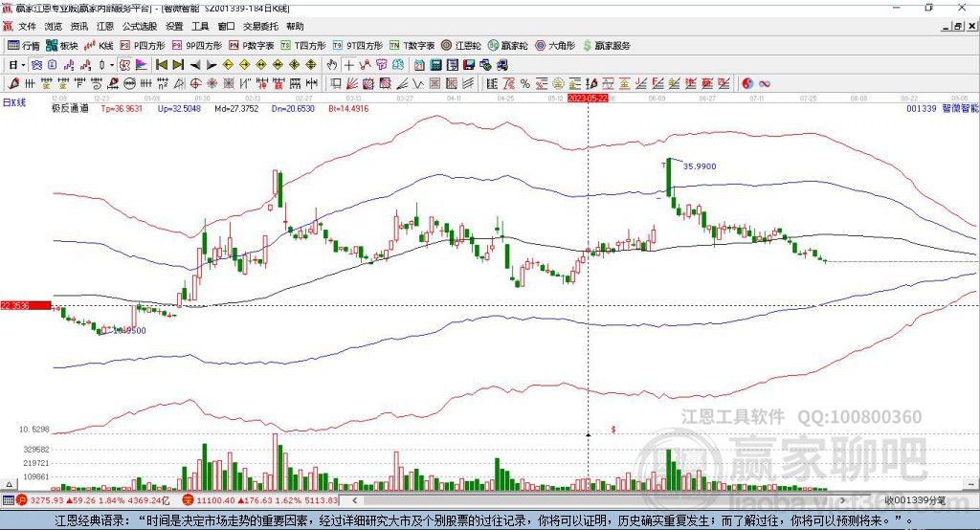Open the 文件 menu
Screen dimensions: 980x530
click(x=27, y=26)
